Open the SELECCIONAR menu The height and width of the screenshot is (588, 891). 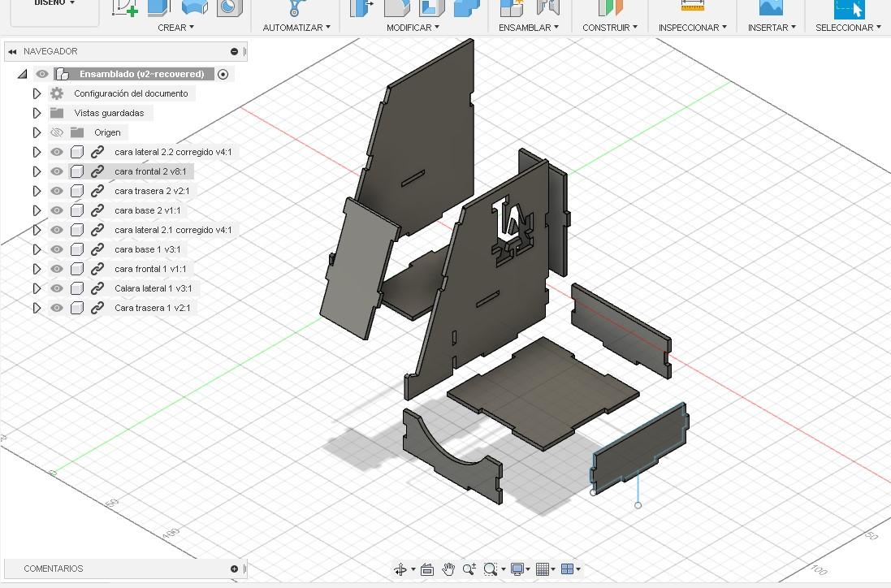(848, 28)
